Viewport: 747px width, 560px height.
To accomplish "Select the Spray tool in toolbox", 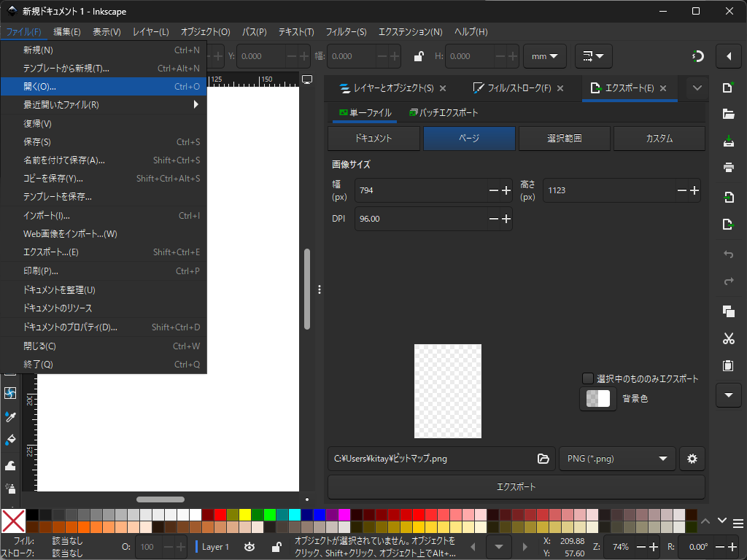I will 10,487.
